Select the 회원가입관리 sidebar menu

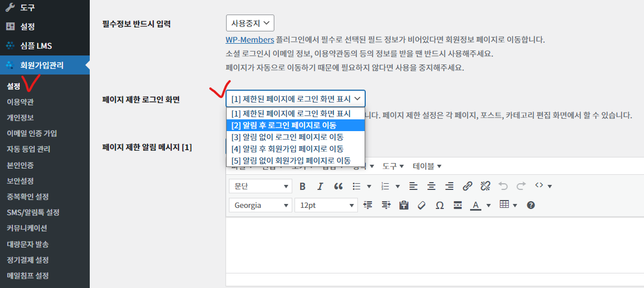coord(45,65)
